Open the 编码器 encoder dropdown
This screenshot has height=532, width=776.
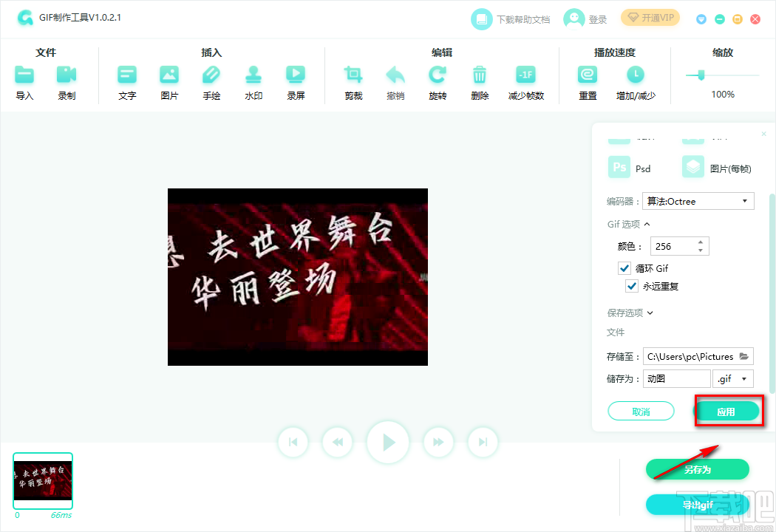698,200
